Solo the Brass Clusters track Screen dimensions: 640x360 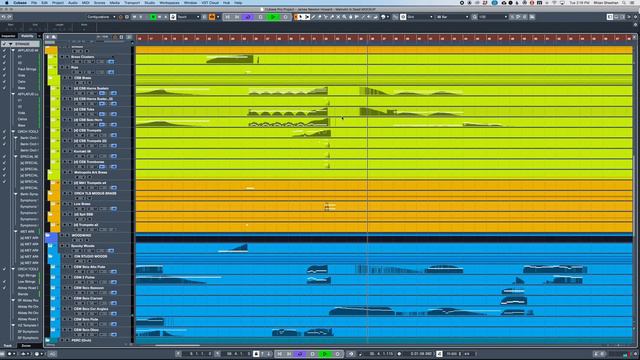67,57
